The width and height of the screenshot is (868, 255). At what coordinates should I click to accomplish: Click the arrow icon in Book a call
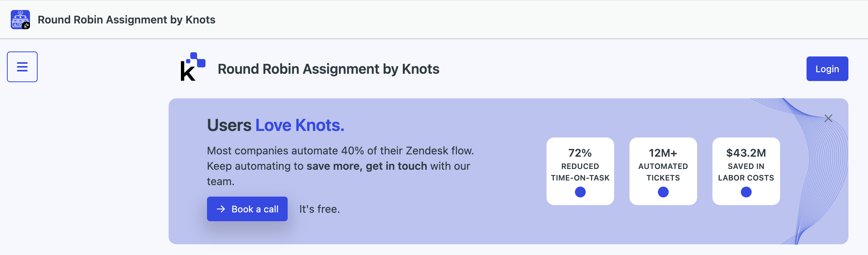(221, 209)
